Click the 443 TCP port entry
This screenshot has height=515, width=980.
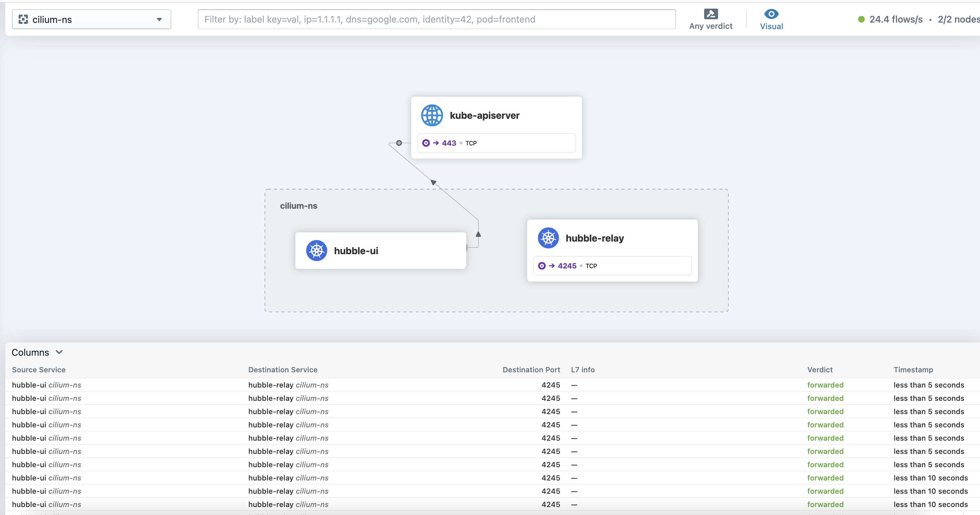[496, 143]
